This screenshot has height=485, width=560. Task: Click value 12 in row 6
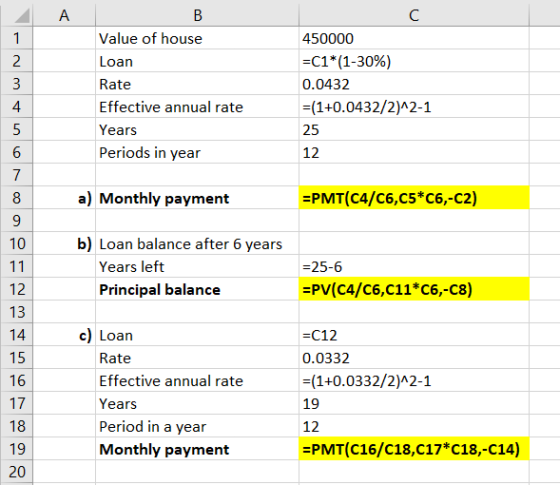pyautogui.click(x=414, y=152)
